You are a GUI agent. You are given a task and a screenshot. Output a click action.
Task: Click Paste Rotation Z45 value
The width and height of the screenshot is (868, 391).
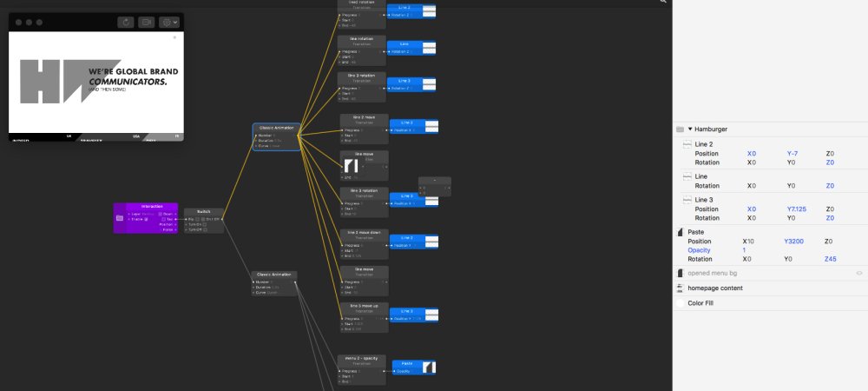click(x=830, y=259)
